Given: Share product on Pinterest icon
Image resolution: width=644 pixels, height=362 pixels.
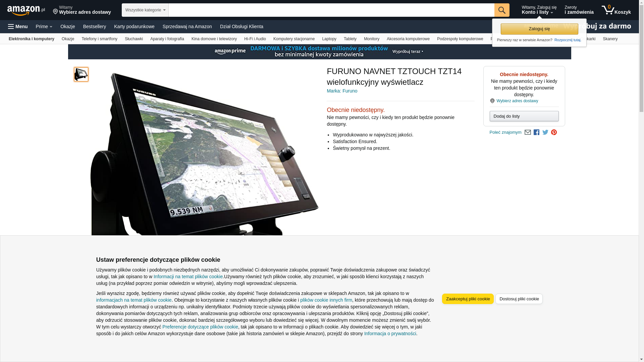Looking at the screenshot, I should (554, 132).
